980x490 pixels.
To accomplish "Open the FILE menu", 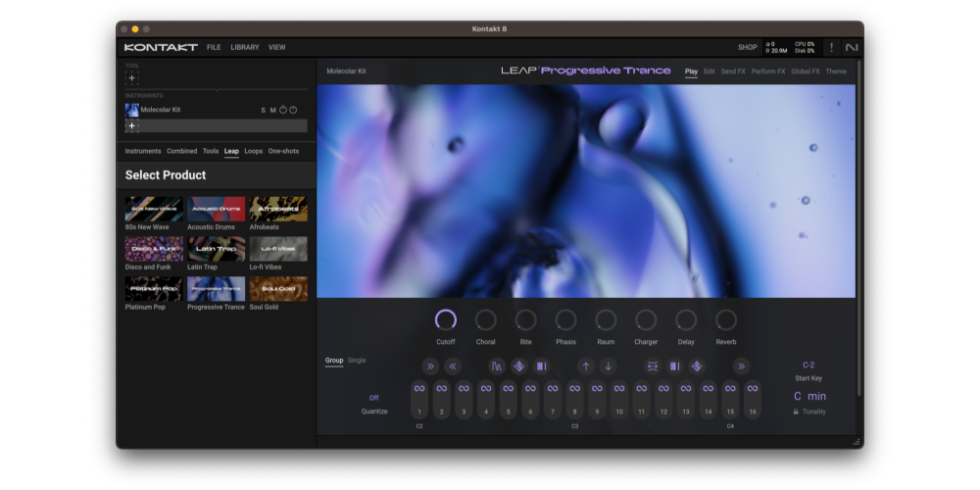I will (x=214, y=47).
